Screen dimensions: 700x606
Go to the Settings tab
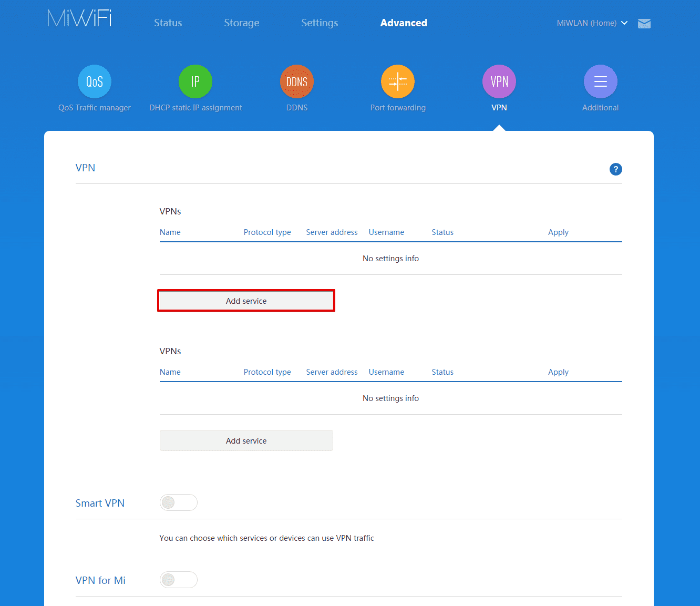point(320,23)
